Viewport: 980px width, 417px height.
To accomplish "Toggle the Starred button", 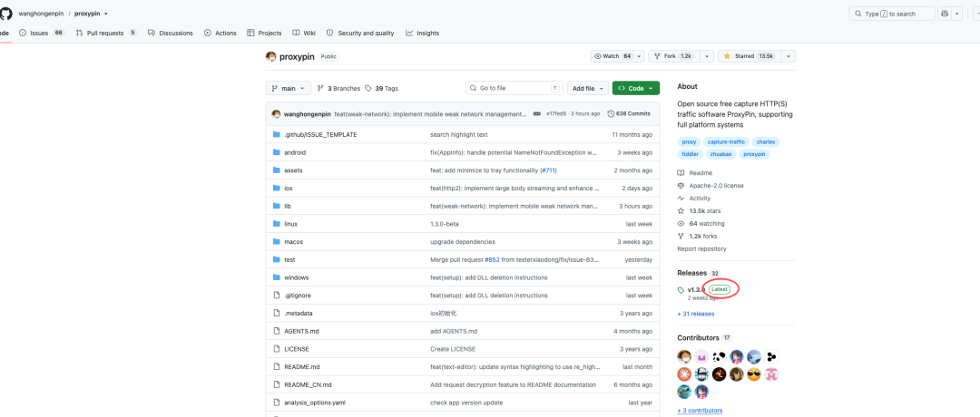I will coord(748,56).
